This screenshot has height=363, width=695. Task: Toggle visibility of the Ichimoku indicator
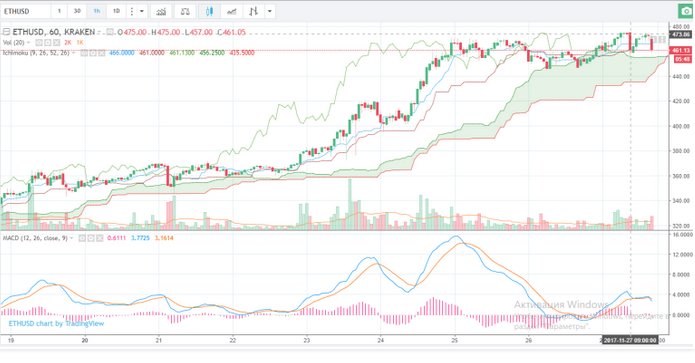click(x=84, y=53)
